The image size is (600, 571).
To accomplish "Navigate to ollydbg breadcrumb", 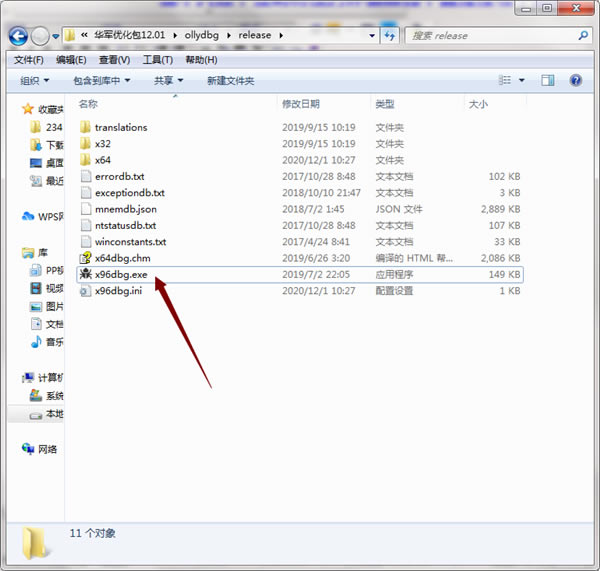I will pyautogui.click(x=202, y=35).
